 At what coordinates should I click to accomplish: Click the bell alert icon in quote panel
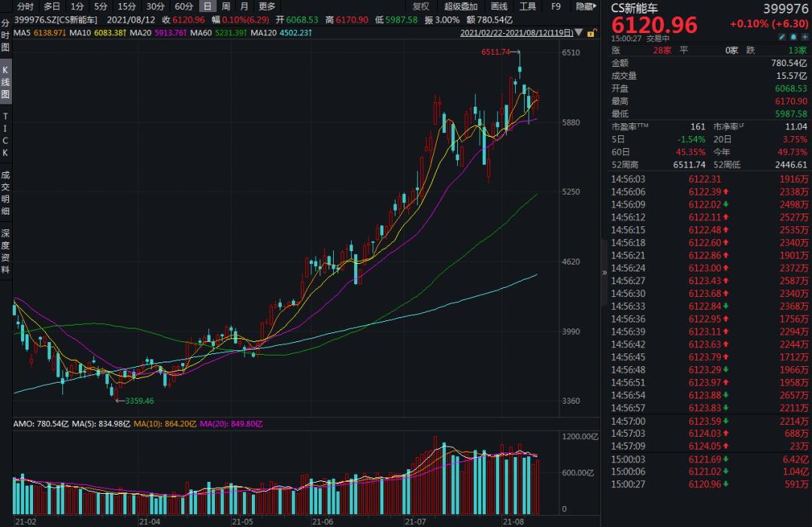click(x=793, y=38)
